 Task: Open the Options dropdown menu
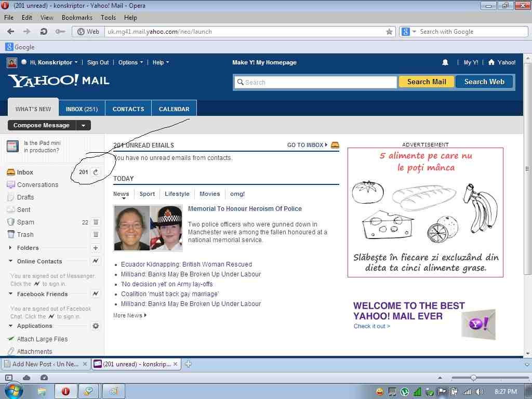pyautogui.click(x=130, y=62)
